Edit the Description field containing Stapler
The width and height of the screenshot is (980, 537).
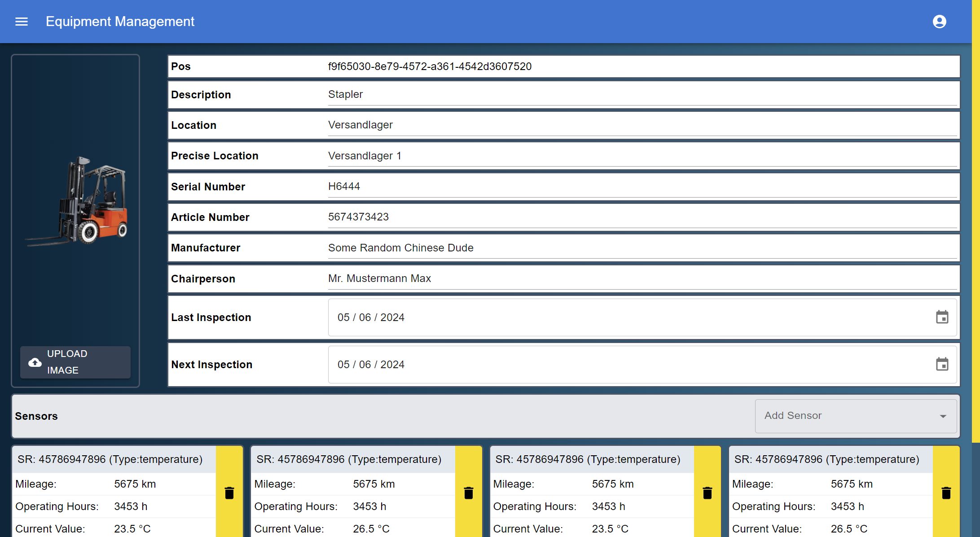tap(642, 95)
